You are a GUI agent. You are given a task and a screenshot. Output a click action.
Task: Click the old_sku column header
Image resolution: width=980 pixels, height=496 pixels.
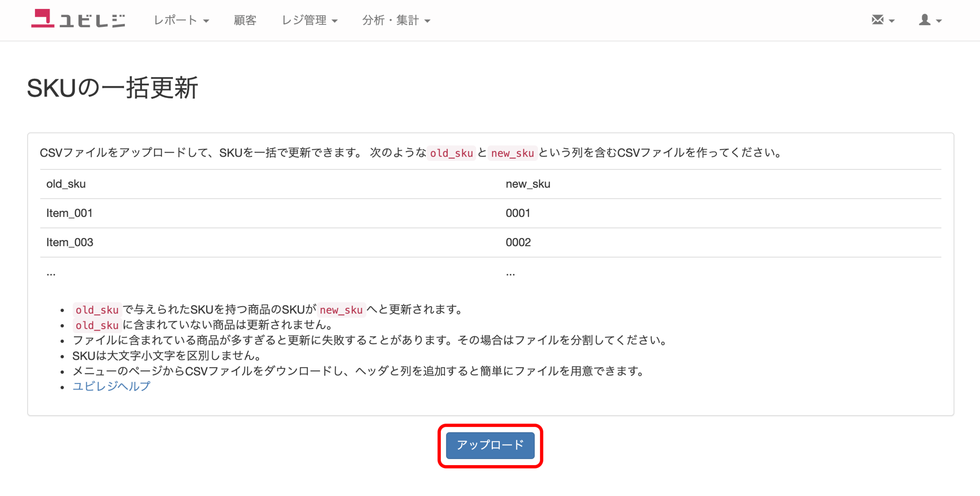click(x=66, y=184)
